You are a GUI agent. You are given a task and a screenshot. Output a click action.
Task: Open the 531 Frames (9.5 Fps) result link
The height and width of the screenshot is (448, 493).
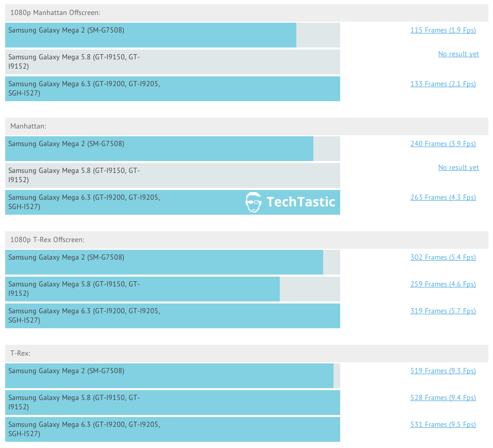pos(443,424)
